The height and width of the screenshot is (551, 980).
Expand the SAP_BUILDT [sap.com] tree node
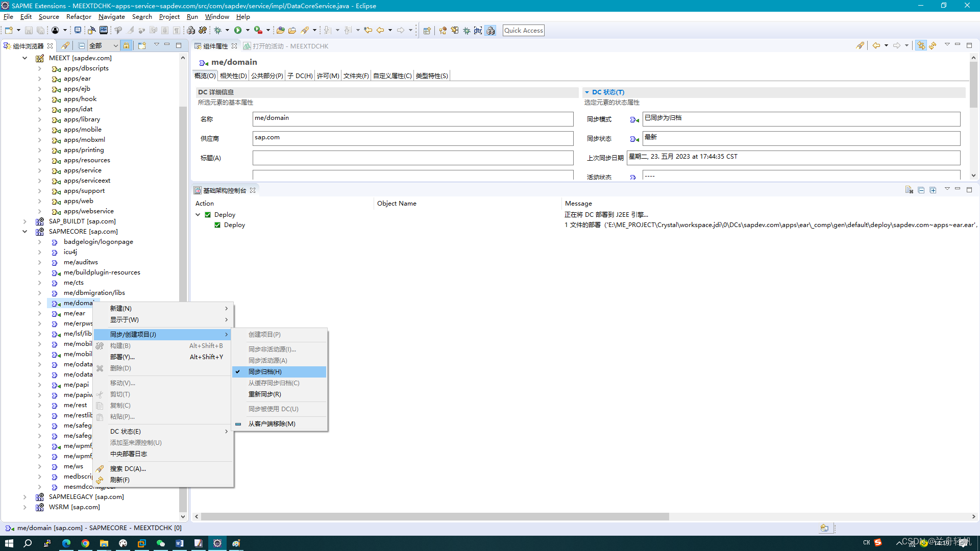(x=24, y=221)
